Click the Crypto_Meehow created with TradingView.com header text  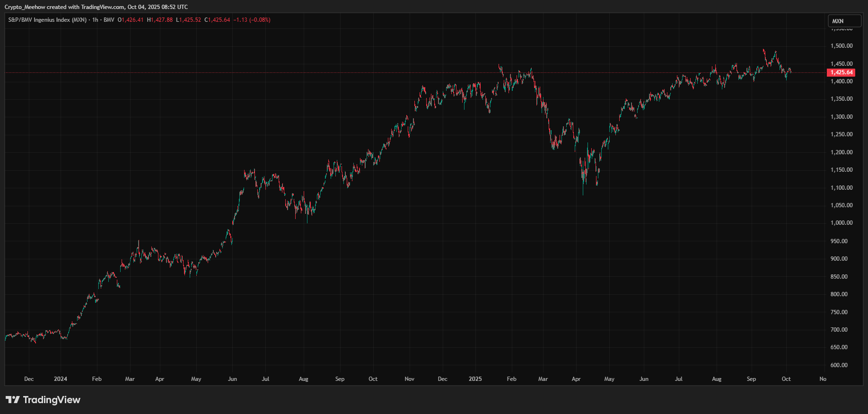tap(96, 7)
